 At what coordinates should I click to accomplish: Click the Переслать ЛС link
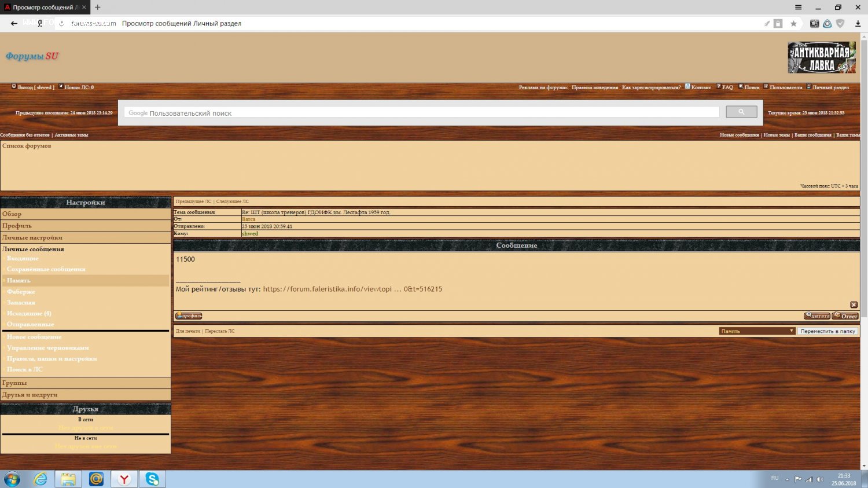pyautogui.click(x=220, y=331)
